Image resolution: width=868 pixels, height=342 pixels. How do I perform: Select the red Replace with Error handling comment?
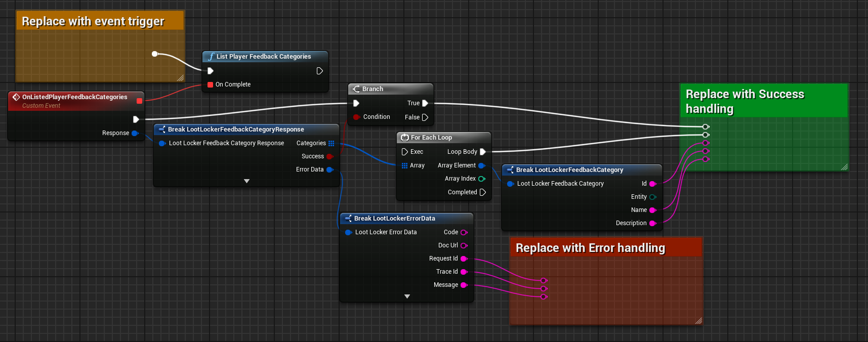point(590,248)
